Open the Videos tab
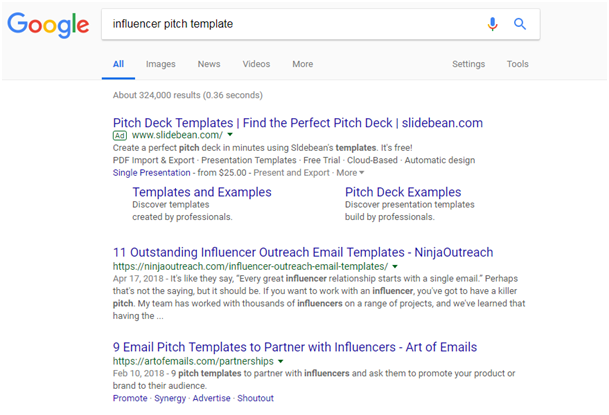 [x=256, y=64]
